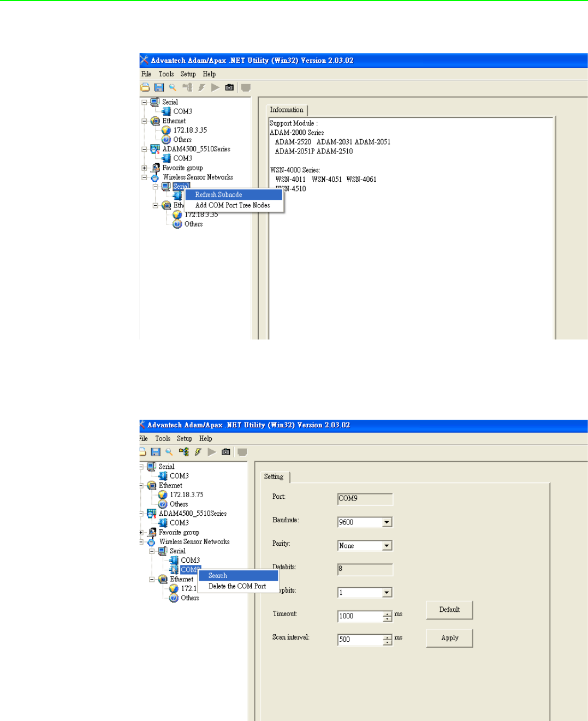Click camera icon in Information window toolbar
The height and width of the screenshot is (721, 588).
click(x=229, y=87)
